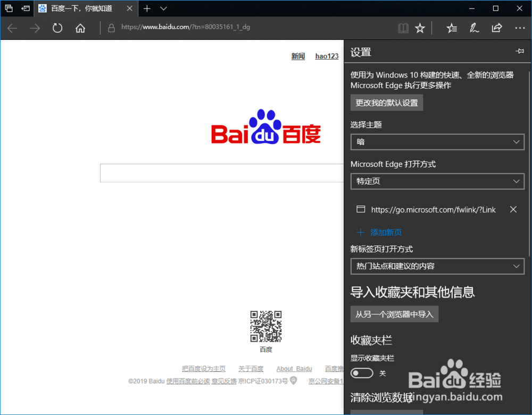
Task: Open the 新闻 link on Baidu
Action: pyautogui.click(x=298, y=56)
